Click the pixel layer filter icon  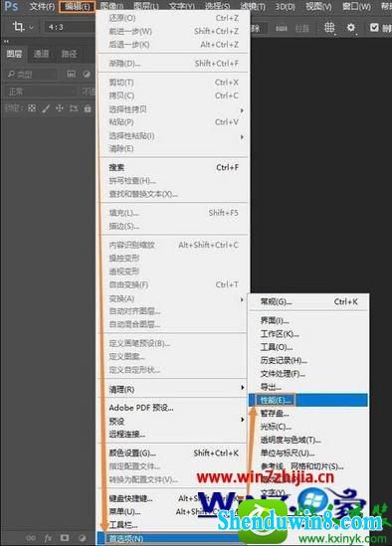coord(72,74)
